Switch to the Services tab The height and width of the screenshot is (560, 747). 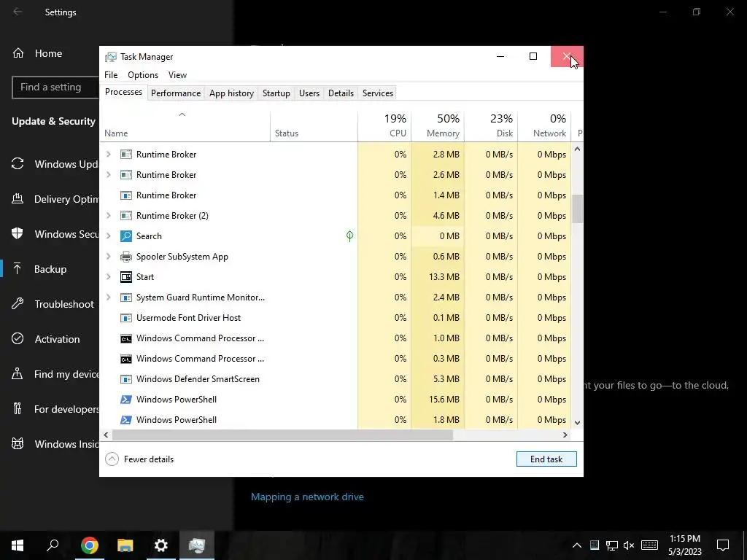[x=378, y=93]
